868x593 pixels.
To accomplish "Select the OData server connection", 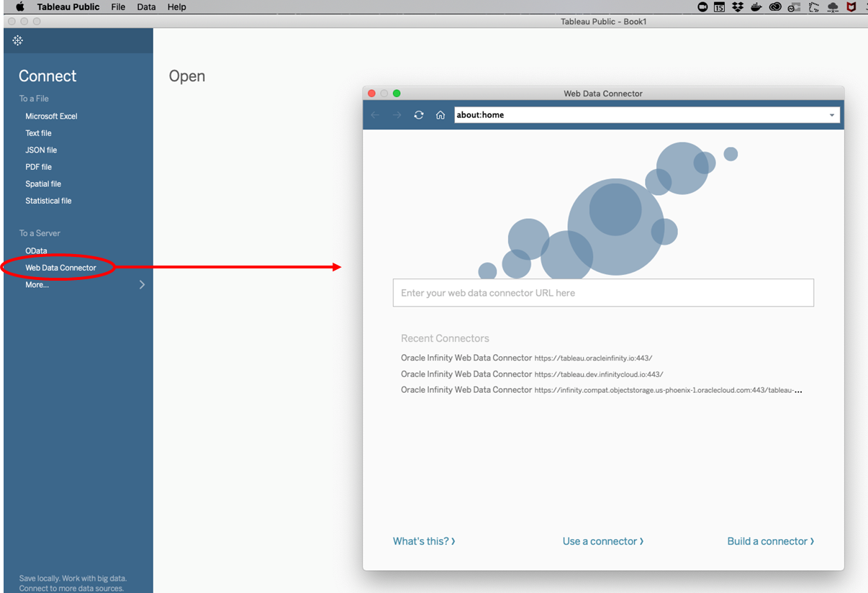I will [x=36, y=250].
